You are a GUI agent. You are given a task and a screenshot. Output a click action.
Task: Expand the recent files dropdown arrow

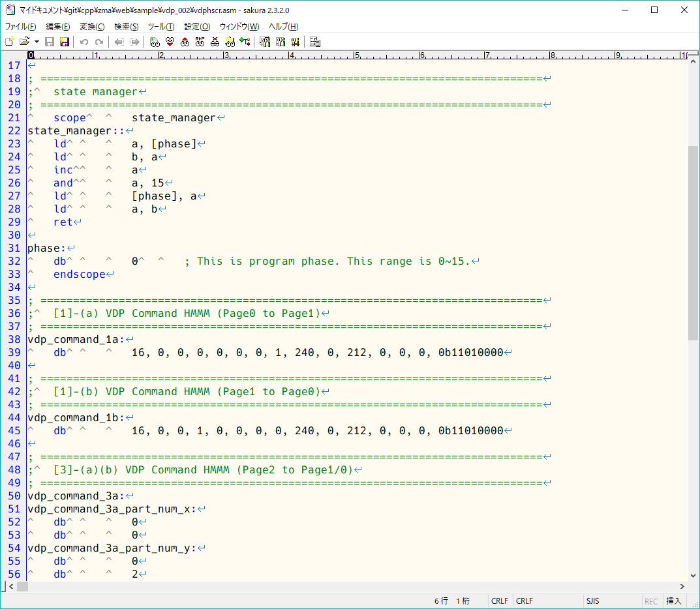[x=37, y=42]
